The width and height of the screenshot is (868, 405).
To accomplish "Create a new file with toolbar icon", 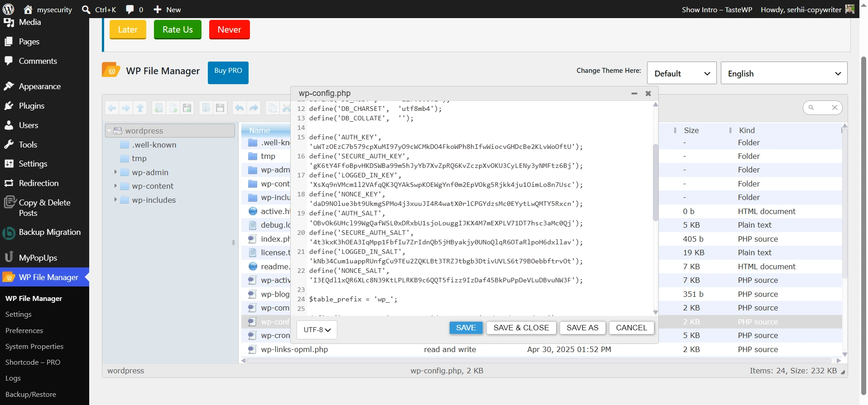I will (x=173, y=108).
